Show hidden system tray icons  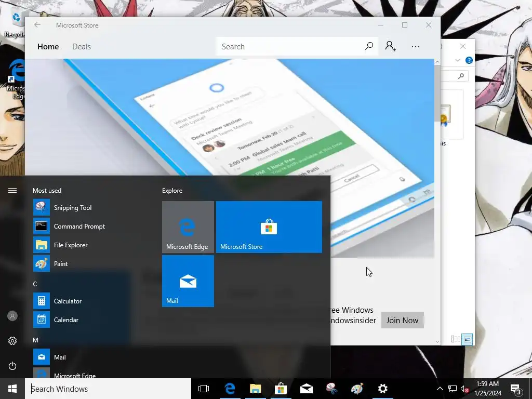click(x=440, y=389)
